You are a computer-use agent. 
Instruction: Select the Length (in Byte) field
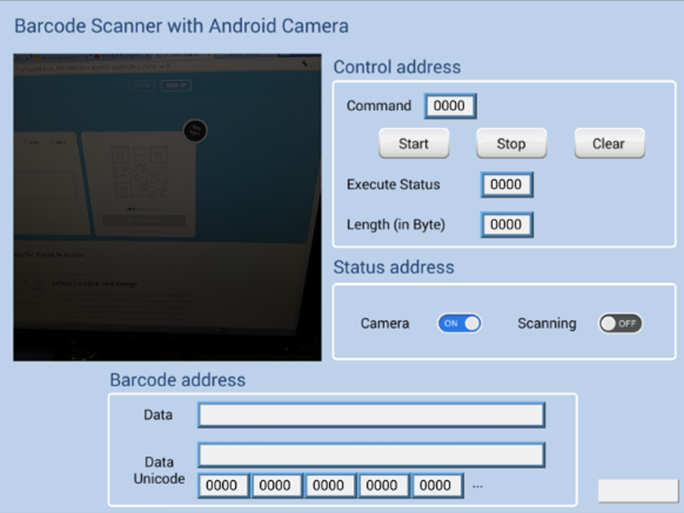point(507,225)
